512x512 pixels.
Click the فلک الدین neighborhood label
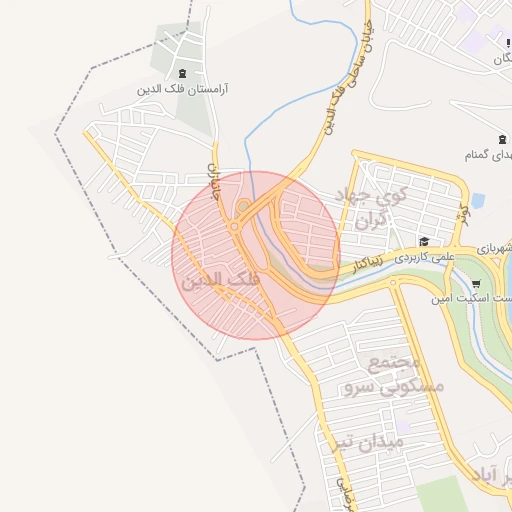[x=221, y=280]
